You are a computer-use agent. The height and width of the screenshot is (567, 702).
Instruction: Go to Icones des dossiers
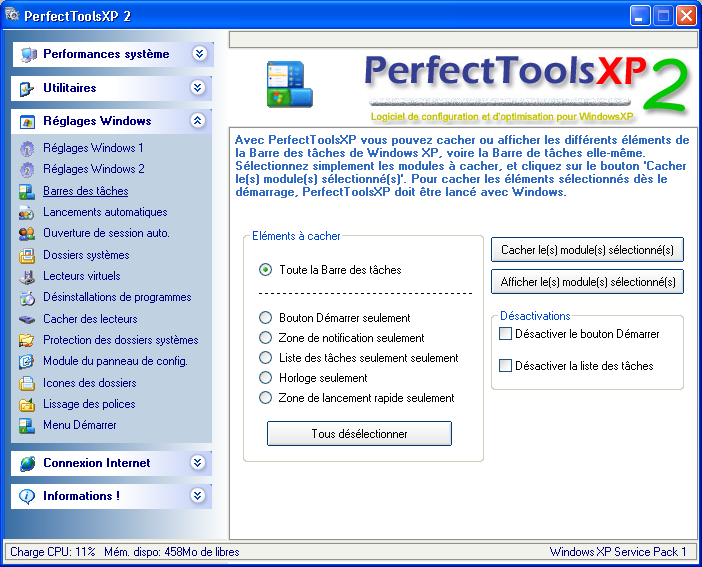click(90, 383)
